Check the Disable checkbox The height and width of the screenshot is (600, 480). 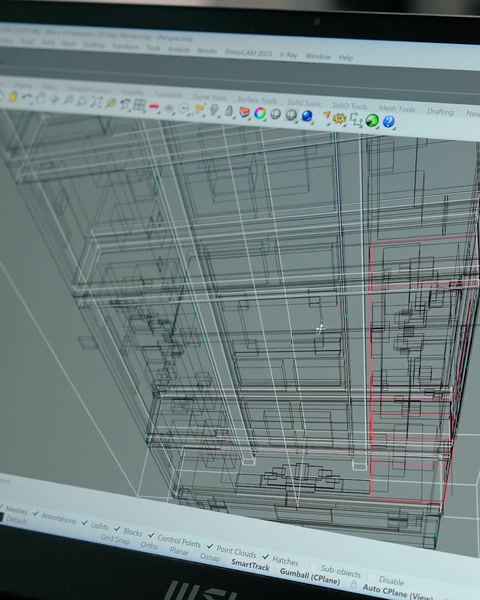pos(372,577)
